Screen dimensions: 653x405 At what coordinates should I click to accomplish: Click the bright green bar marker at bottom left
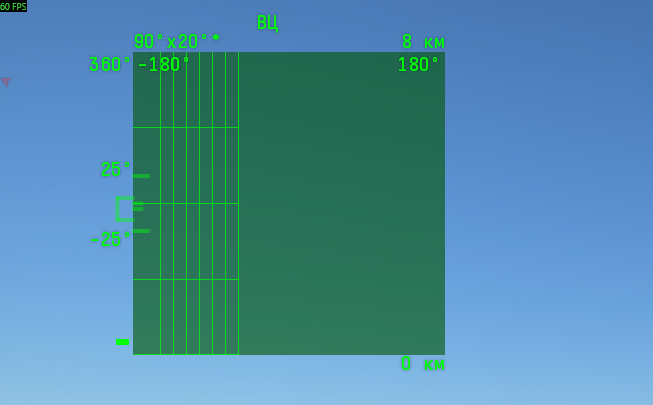tap(122, 342)
